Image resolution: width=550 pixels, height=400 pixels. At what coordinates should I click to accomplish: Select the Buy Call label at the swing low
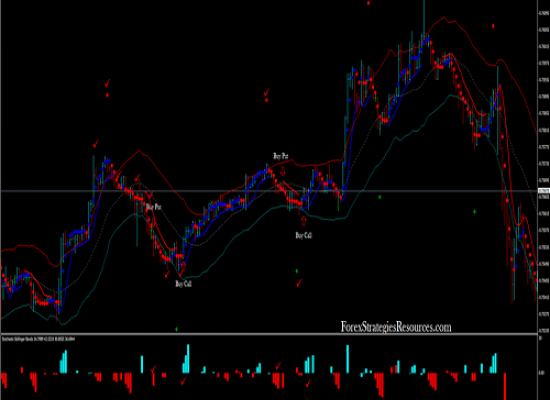point(183,284)
